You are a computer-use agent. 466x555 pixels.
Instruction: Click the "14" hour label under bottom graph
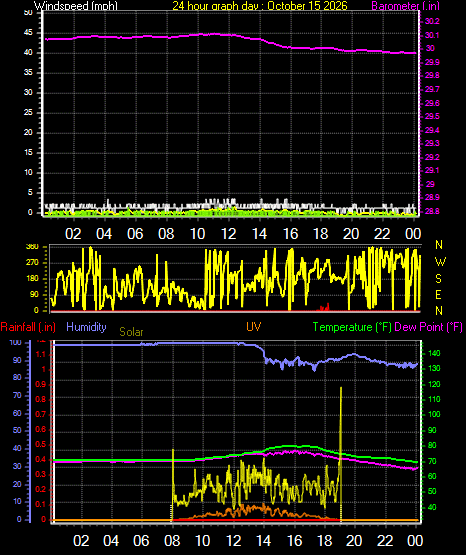click(264, 541)
